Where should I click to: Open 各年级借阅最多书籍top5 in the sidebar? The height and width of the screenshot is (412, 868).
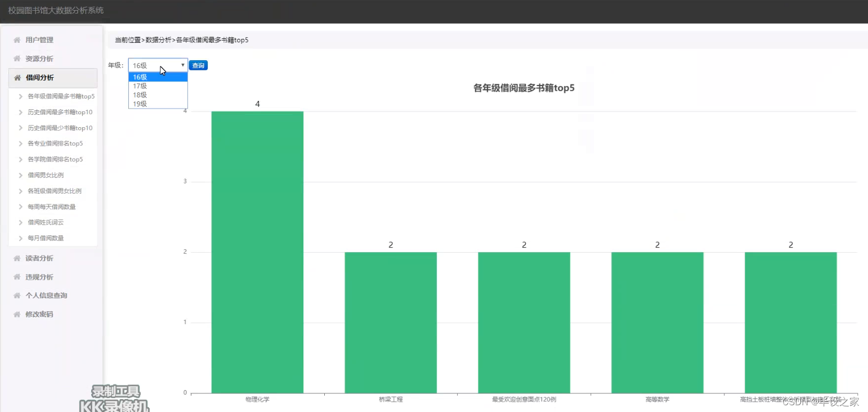[x=61, y=96]
